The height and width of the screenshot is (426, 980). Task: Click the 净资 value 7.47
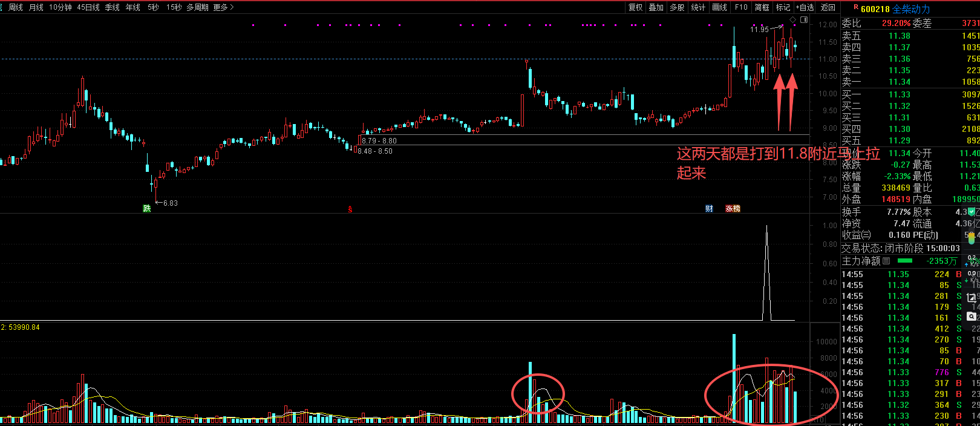click(902, 223)
